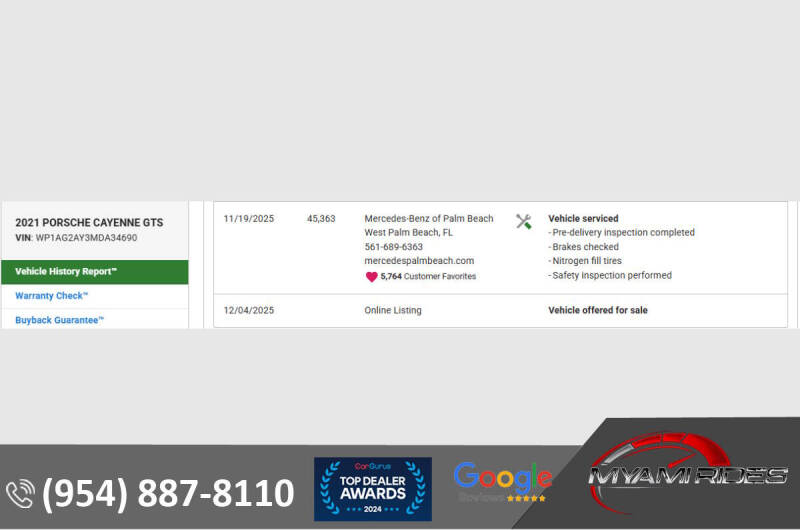Click the Vehicle offered for sale entry

click(x=597, y=310)
